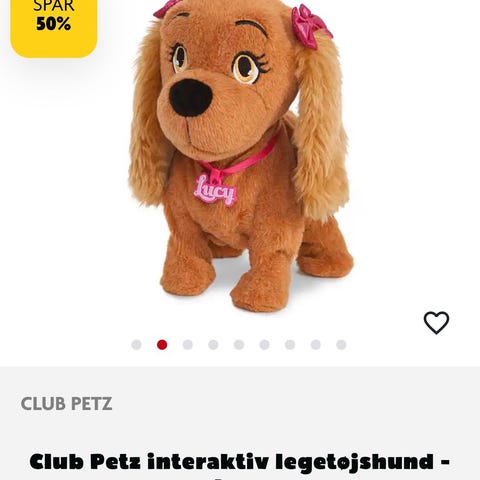Open the CLUB PETZ brand link

point(66,404)
